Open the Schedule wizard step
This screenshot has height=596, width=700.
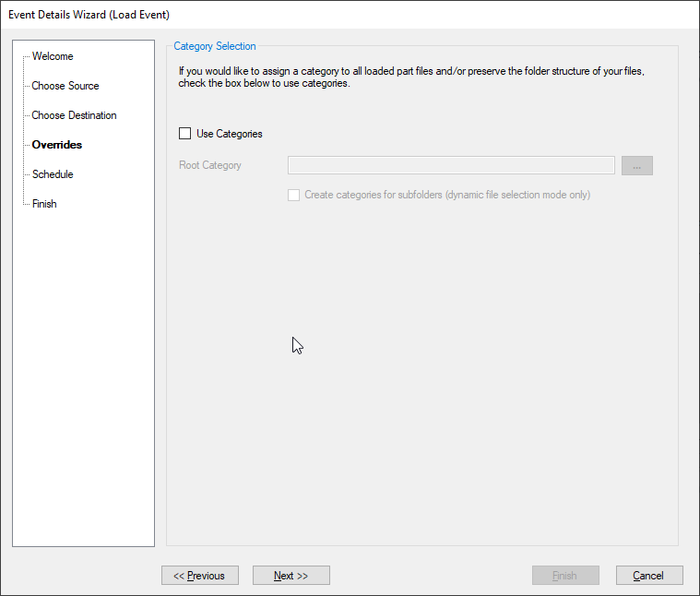[x=53, y=174]
